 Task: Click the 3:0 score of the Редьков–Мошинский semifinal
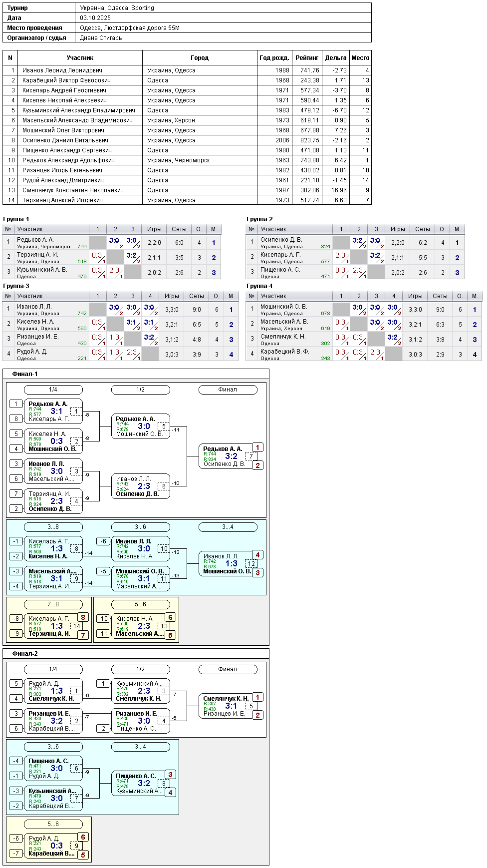[x=144, y=426]
